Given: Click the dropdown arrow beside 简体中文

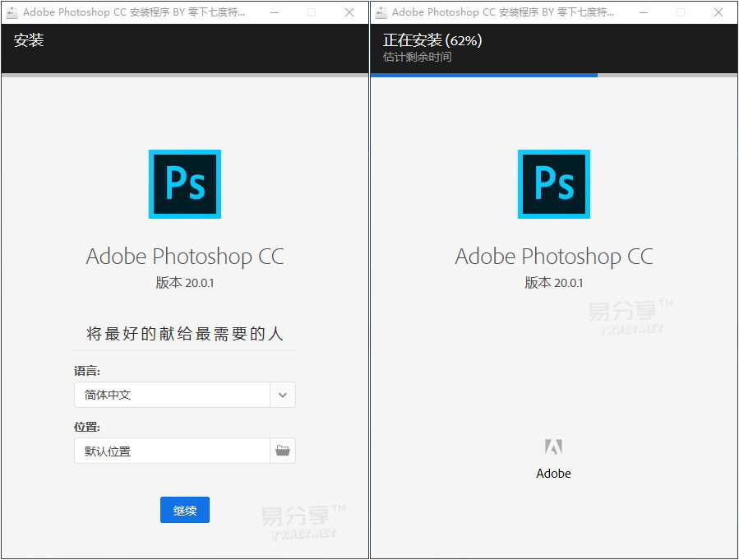Looking at the screenshot, I should click(x=283, y=395).
